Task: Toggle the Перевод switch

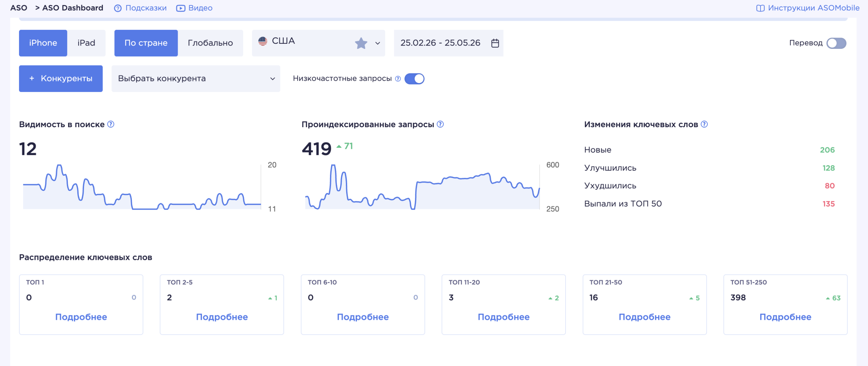Action: click(836, 43)
